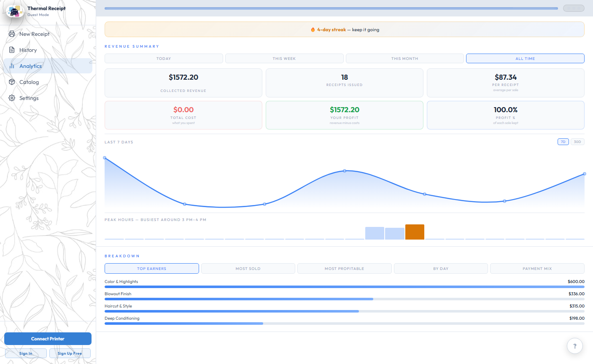Click Blowout Finish progress bar

click(x=345, y=299)
